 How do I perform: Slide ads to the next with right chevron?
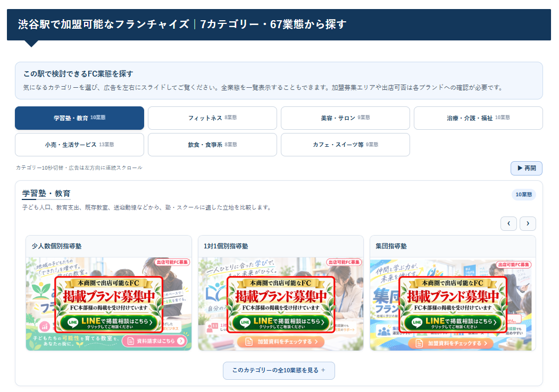coord(528,224)
